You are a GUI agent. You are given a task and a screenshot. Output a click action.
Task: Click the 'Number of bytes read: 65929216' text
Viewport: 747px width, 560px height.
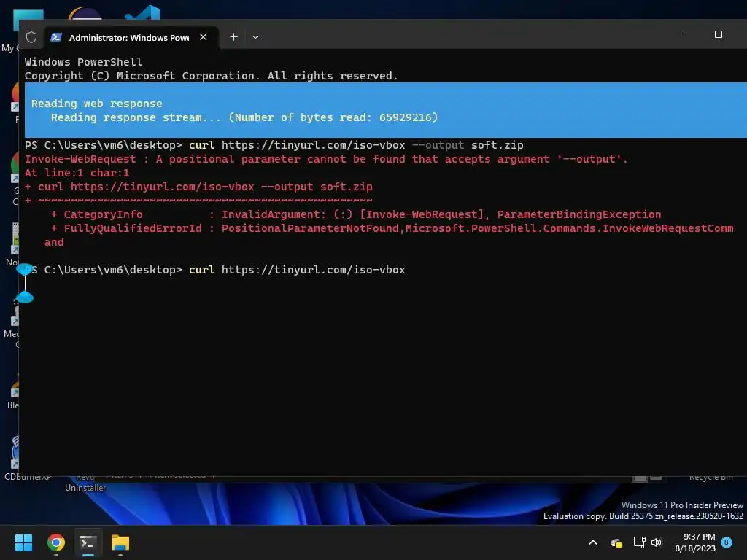pos(333,117)
